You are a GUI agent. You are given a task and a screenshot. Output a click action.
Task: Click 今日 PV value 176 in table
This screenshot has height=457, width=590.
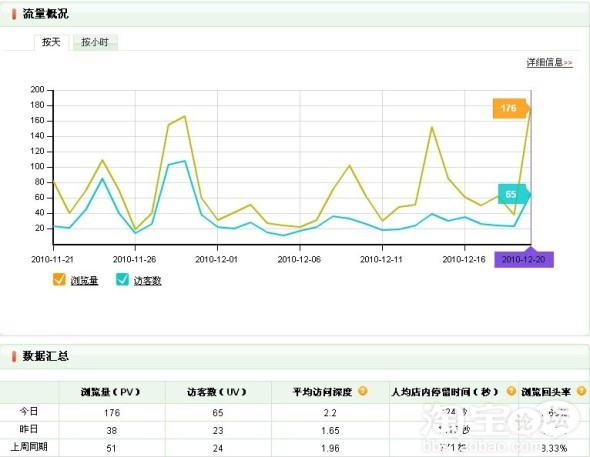pyautogui.click(x=112, y=413)
